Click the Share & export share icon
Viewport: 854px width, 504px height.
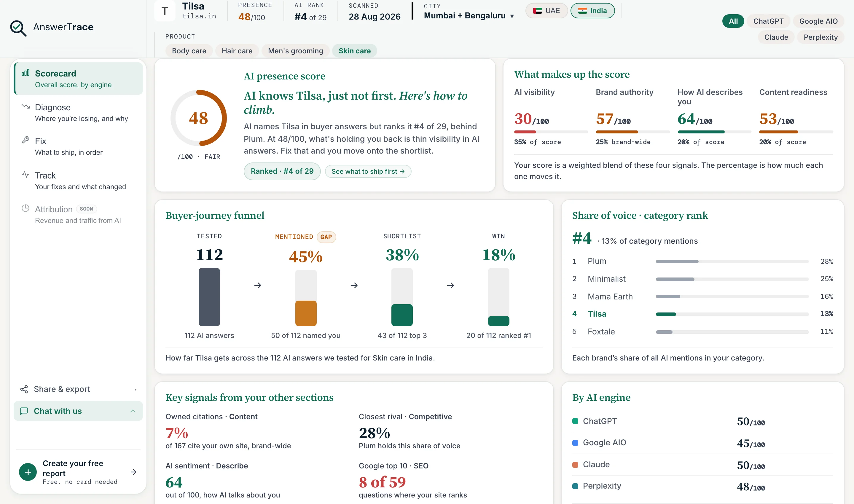(x=24, y=389)
